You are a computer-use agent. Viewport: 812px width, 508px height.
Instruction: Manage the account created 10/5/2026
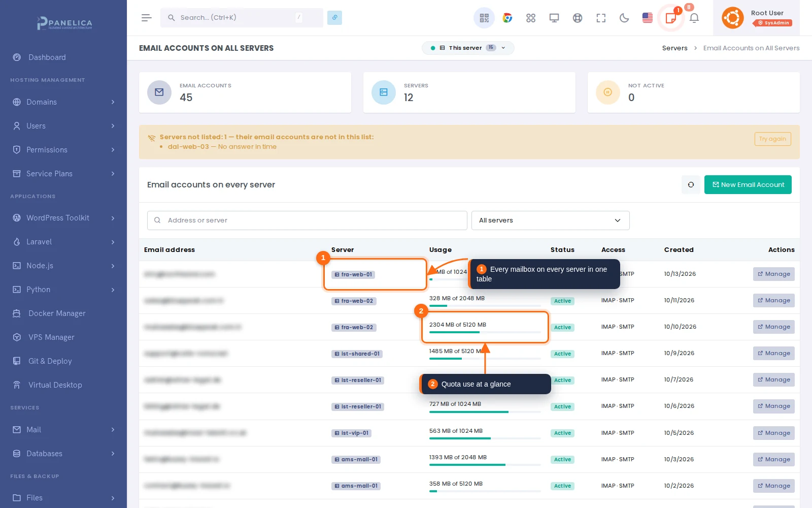(773, 433)
